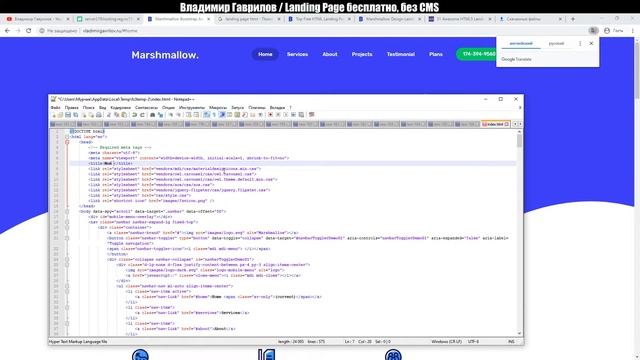Image resolution: width=640 pixels, height=360 pixels.
Task: Open the Кодировки menu
Action: pos(120,107)
